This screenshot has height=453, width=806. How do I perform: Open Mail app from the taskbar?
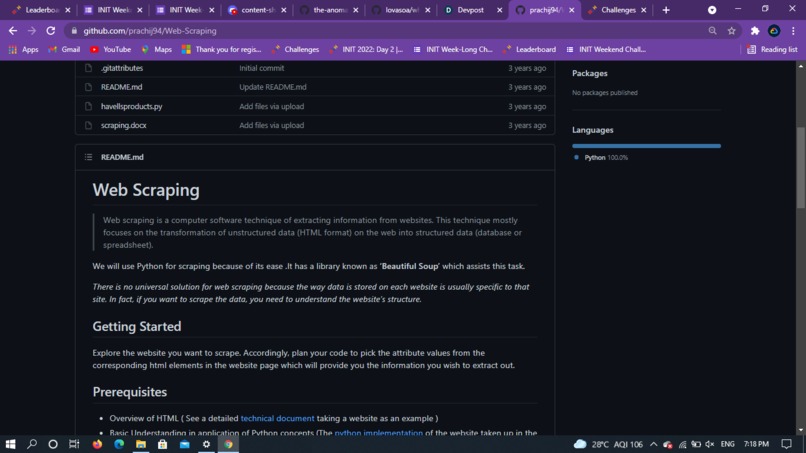click(x=185, y=444)
